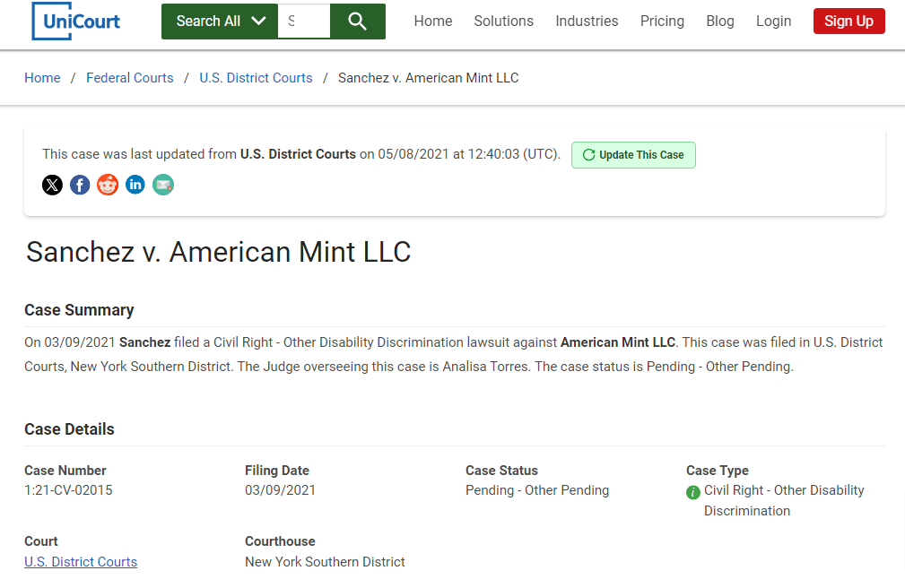
Task: Open the Login page
Action: click(773, 22)
